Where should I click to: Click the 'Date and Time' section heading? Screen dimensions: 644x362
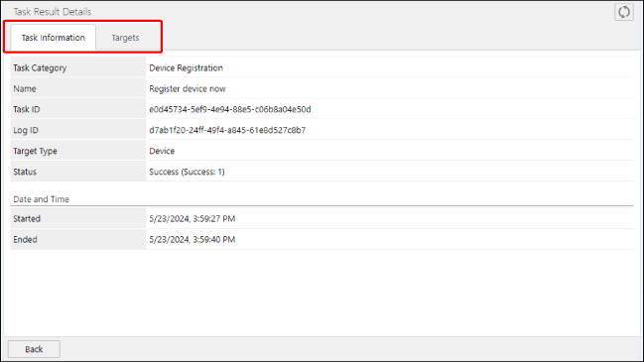[x=41, y=199]
